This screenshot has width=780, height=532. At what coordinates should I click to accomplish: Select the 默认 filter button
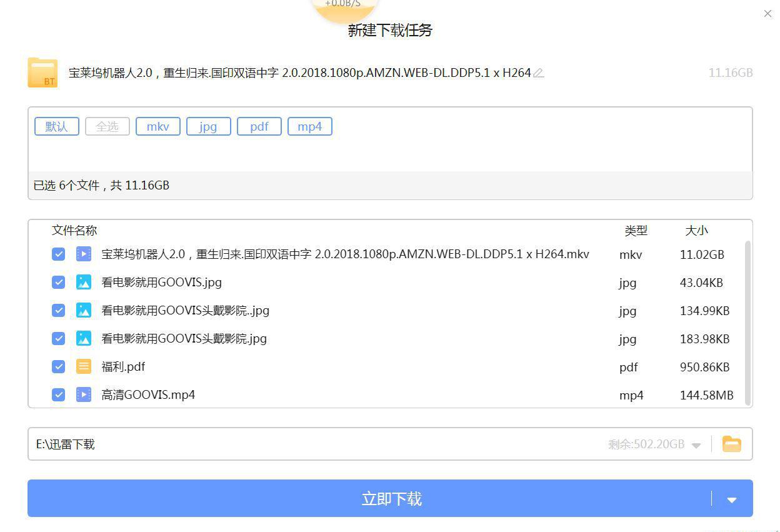[x=56, y=126]
